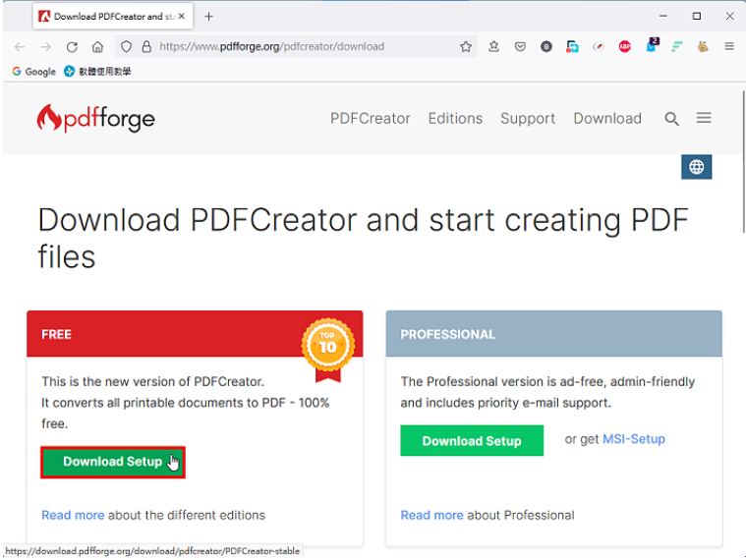Click the address bar URL
Screen dimensions: 746x560
(271, 46)
